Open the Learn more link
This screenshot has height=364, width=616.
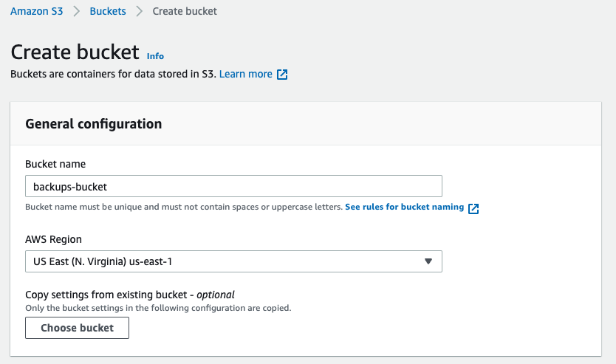point(246,74)
